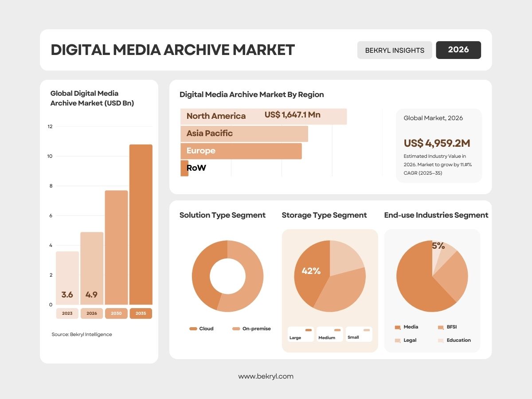Click the 2026 bar showing 4.9
The width and height of the screenshot is (532, 399).
[x=92, y=268]
